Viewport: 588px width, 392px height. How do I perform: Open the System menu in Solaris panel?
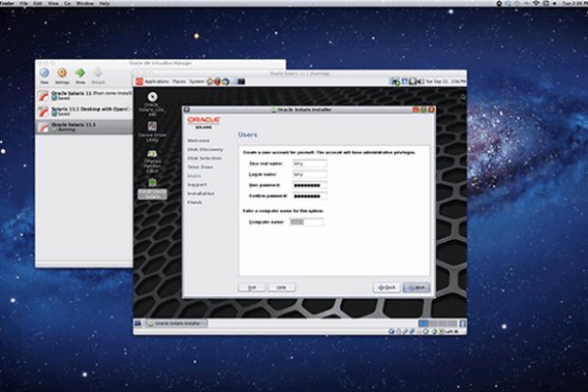[x=197, y=81]
